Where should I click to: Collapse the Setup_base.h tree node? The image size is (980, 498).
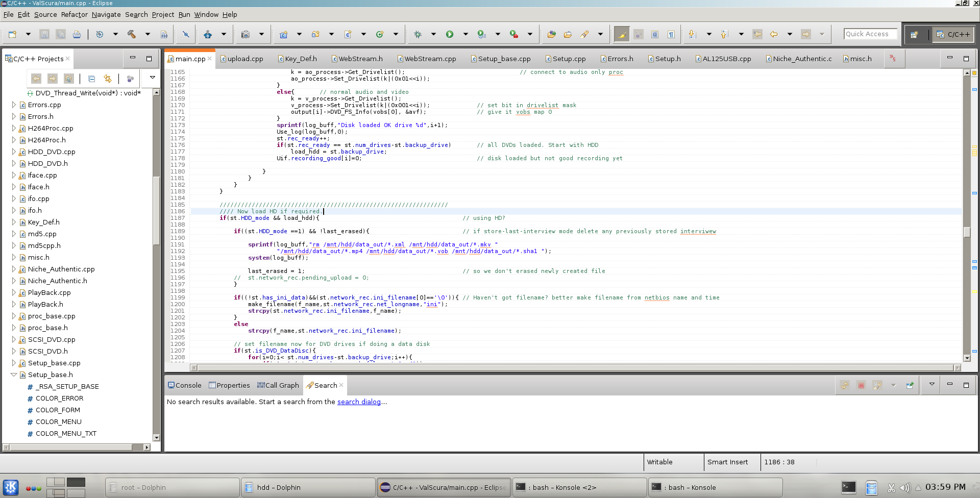click(14, 375)
